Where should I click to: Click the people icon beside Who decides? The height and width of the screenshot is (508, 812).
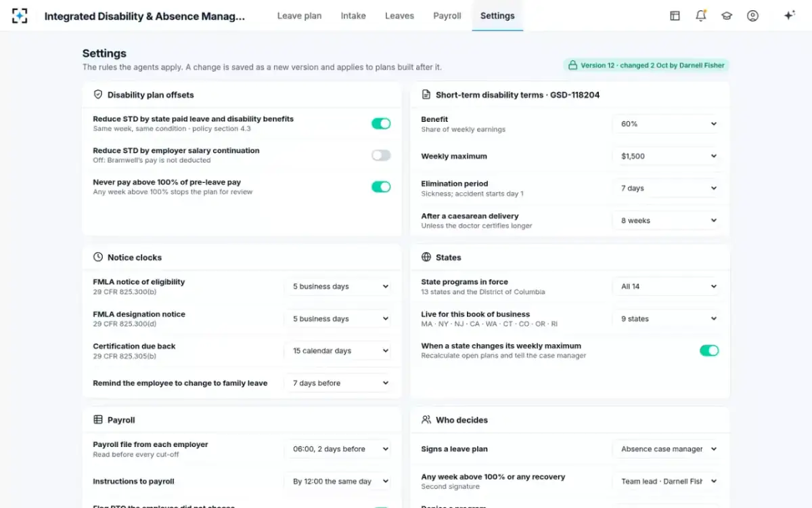[426, 420]
